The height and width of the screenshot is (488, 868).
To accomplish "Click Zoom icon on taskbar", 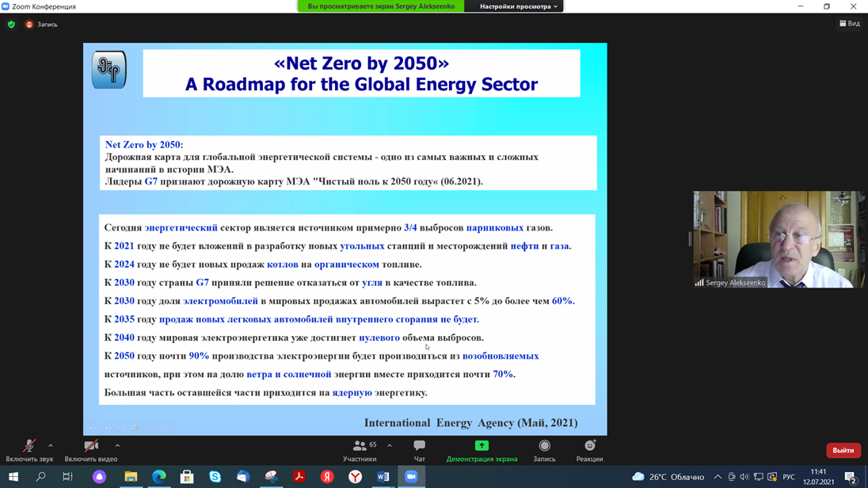I will click(411, 476).
